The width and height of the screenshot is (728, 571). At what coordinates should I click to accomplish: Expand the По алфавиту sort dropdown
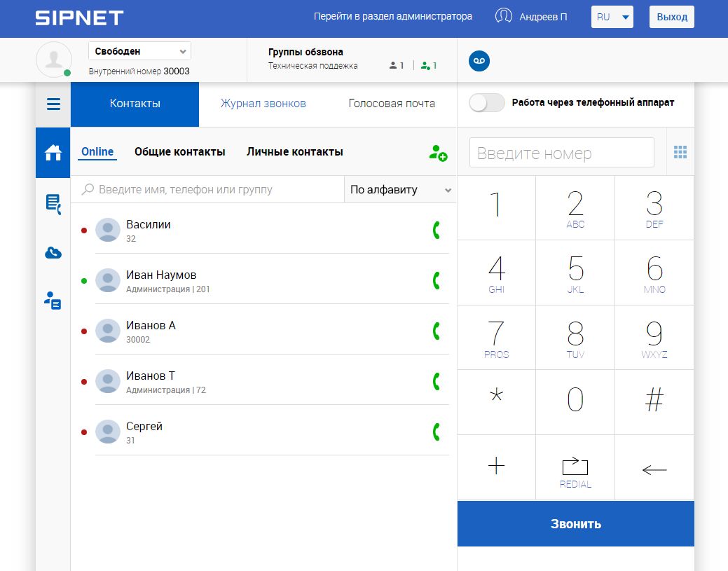pos(400,190)
